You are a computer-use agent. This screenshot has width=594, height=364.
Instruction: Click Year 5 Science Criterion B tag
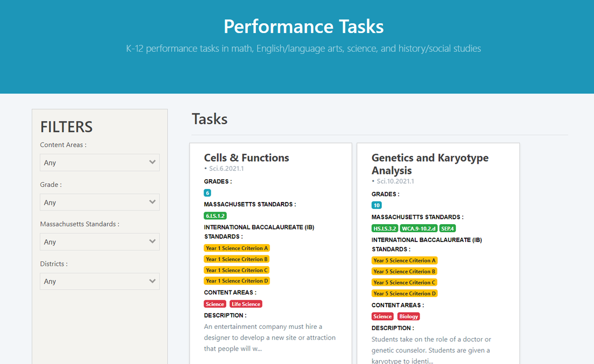tap(404, 272)
